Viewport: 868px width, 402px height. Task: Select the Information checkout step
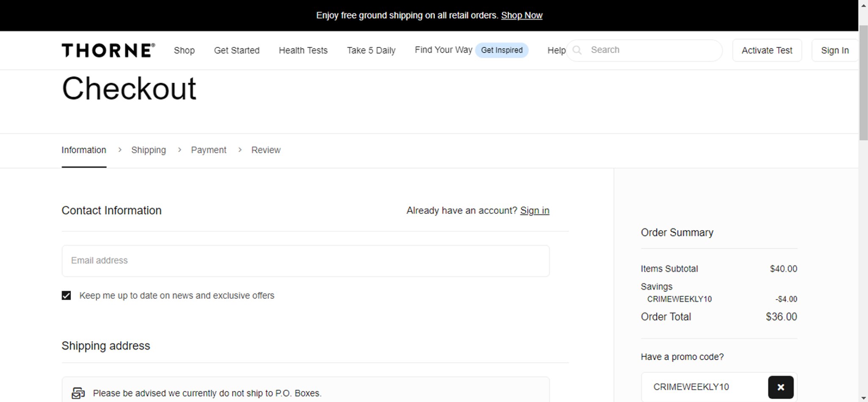click(84, 150)
